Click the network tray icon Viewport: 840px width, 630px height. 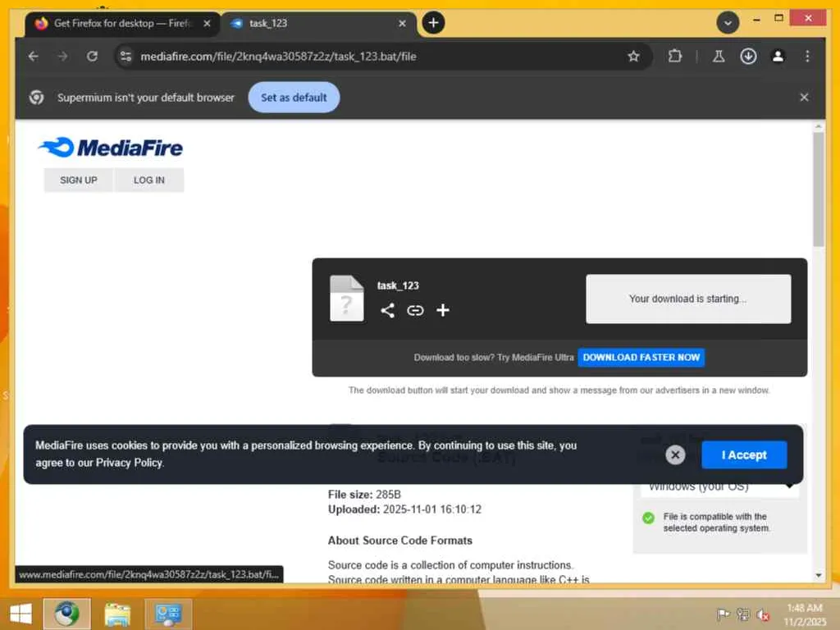pyautogui.click(x=743, y=614)
